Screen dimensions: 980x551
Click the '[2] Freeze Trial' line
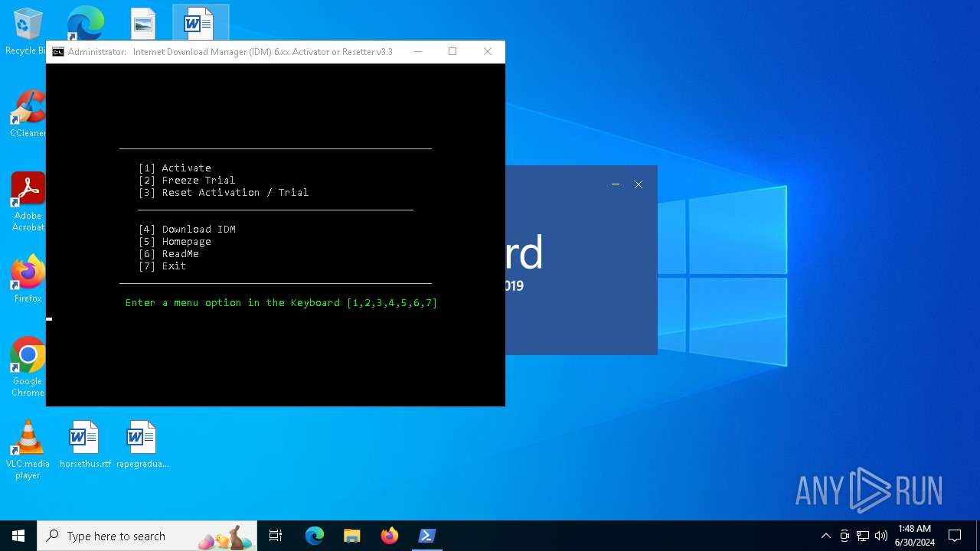(187, 181)
